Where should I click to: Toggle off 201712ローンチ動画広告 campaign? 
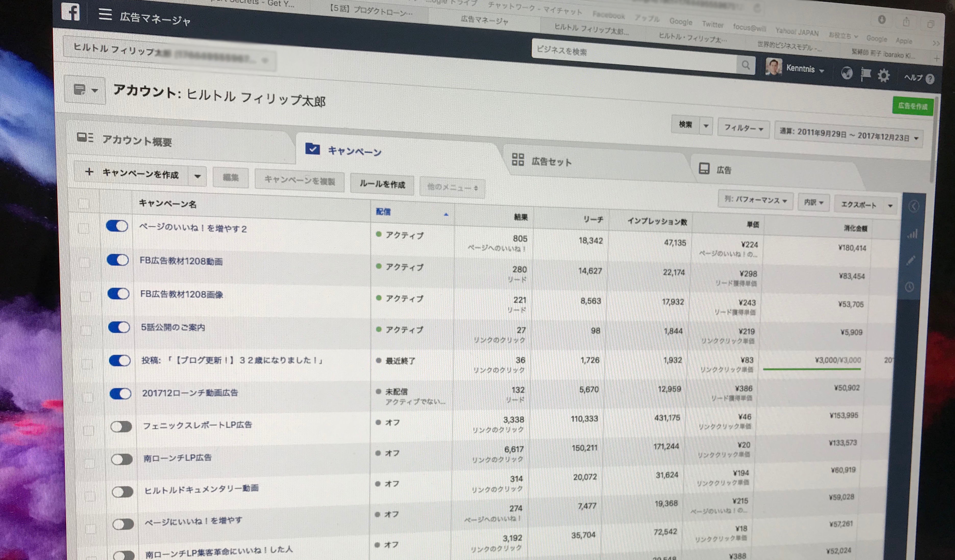120,394
